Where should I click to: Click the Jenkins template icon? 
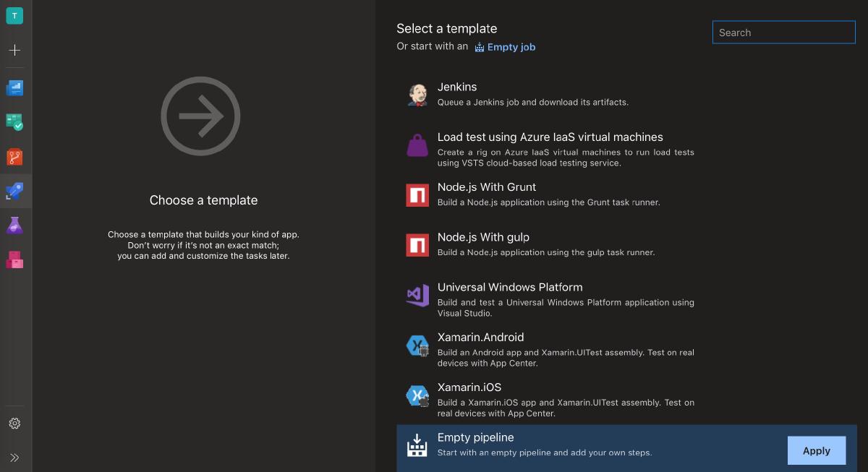[417, 94]
